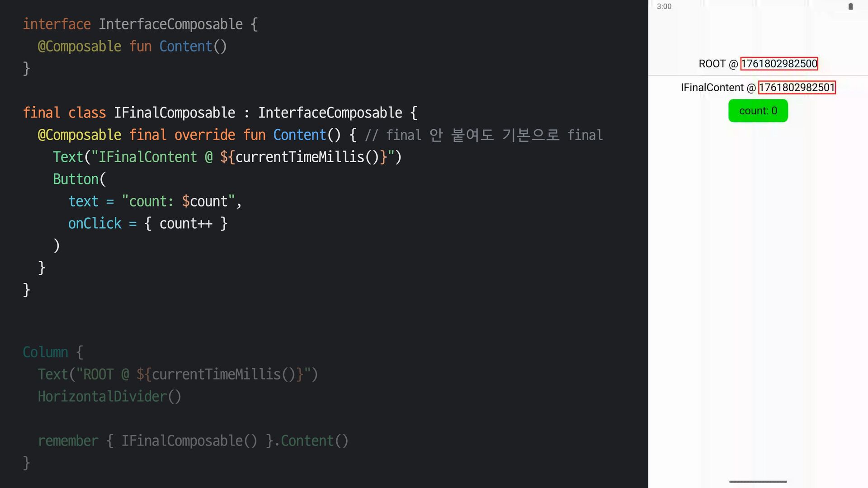The width and height of the screenshot is (868, 488).
Task: Click the IFinalContent @ label text
Action: tap(718, 88)
